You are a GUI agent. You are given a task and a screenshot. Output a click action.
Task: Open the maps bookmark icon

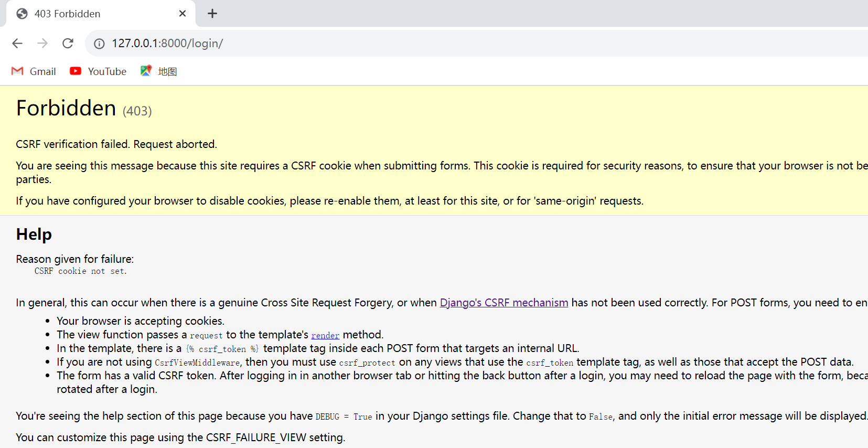coord(146,71)
